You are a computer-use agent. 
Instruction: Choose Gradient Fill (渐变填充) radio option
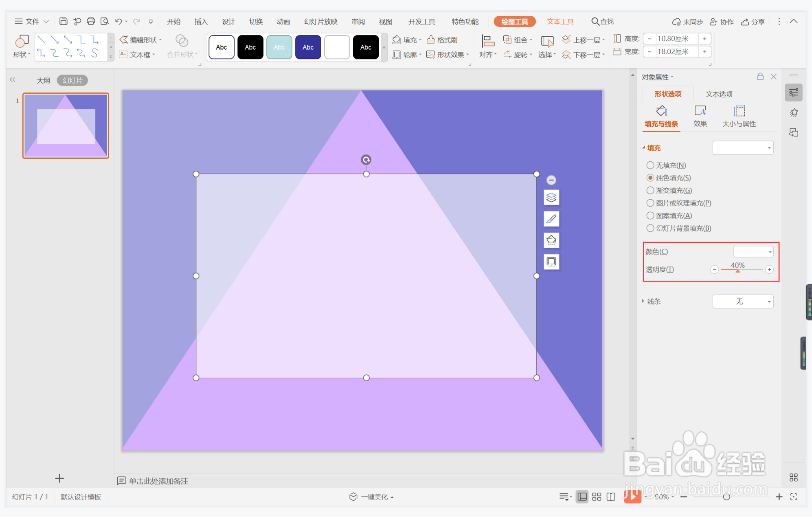(650, 191)
